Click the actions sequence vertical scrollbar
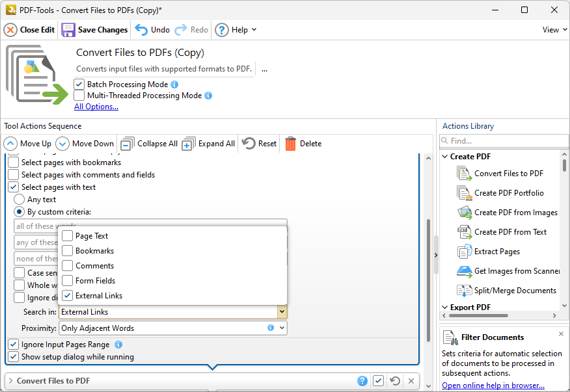Screen dimensions: 570x392 (428, 280)
